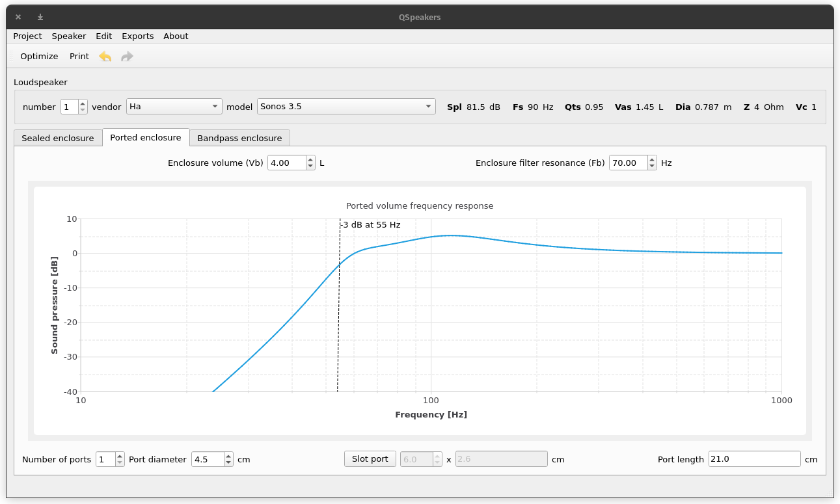
Task: Open the vendor dropdown showing Ha
Action: tap(174, 107)
